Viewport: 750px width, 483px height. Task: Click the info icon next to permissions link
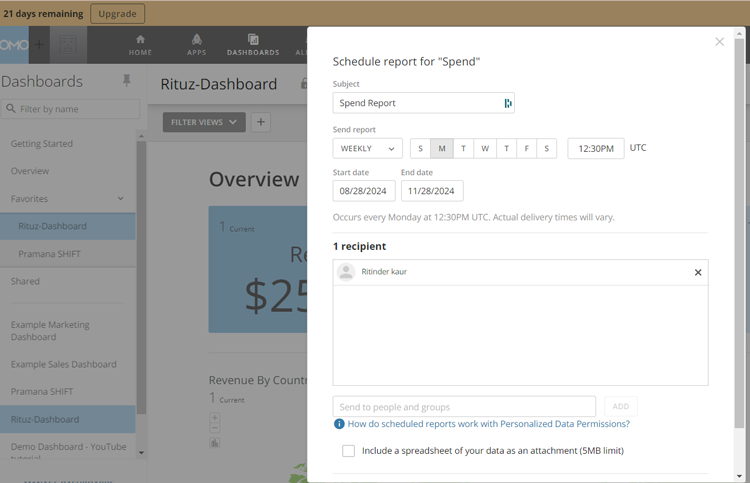click(x=340, y=424)
